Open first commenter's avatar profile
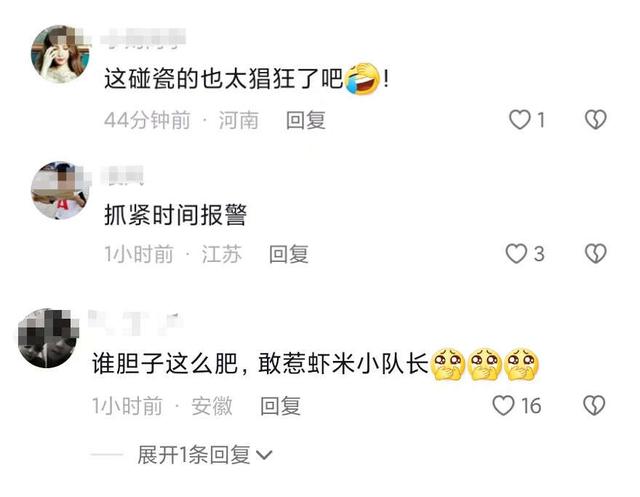The height and width of the screenshot is (497, 640). 60,54
